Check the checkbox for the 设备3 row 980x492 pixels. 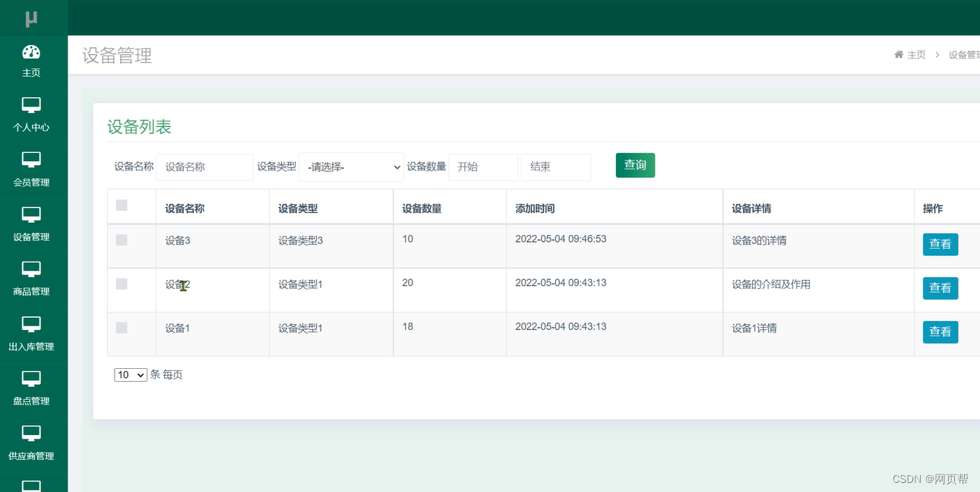coord(122,240)
